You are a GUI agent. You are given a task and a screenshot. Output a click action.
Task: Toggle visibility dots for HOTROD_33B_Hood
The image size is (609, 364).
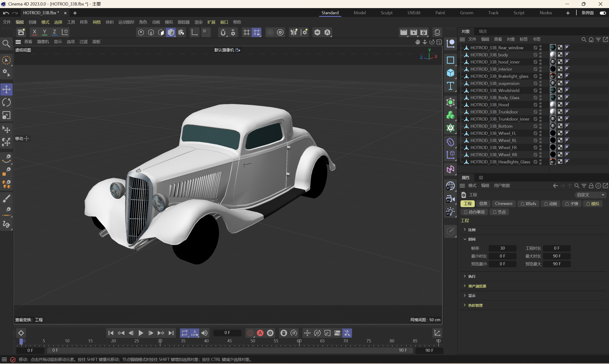[540, 105]
